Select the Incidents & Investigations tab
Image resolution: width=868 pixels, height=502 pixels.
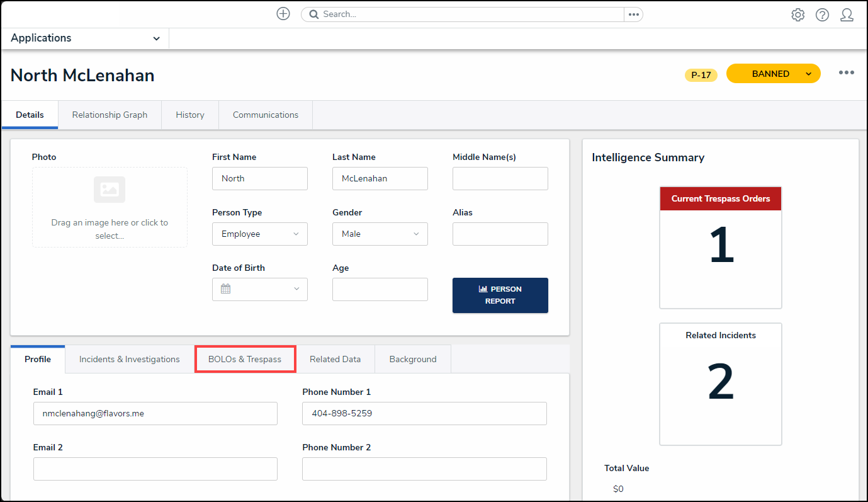[x=130, y=359]
